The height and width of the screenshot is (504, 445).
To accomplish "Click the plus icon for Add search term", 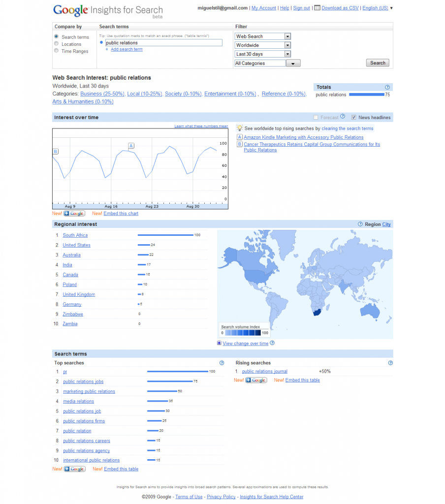I will (107, 49).
